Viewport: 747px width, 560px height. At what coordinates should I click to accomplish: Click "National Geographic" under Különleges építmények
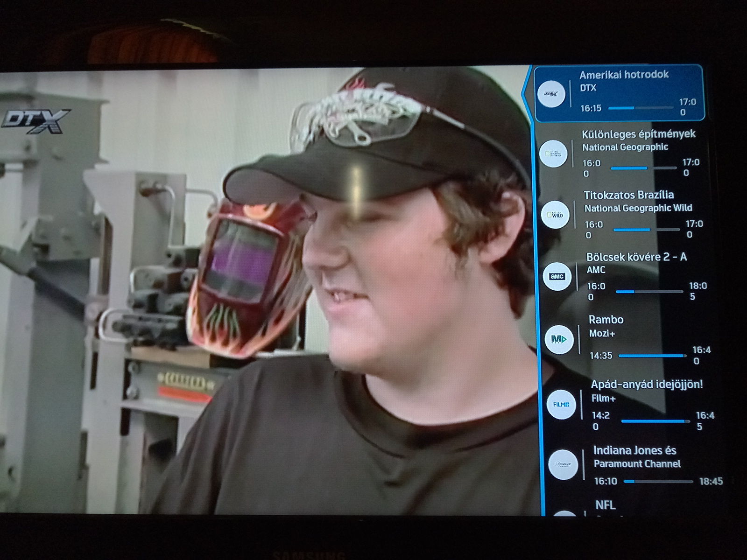point(625,147)
